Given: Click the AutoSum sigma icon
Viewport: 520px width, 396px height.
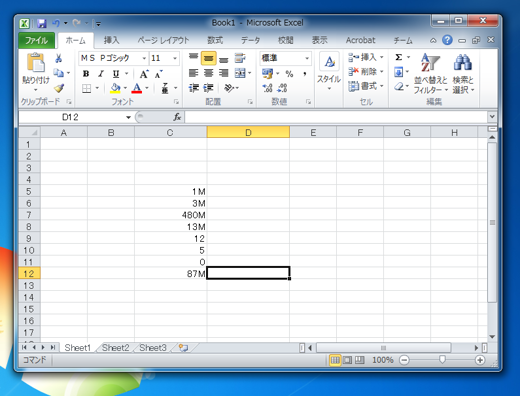Looking at the screenshot, I should (399, 57).
